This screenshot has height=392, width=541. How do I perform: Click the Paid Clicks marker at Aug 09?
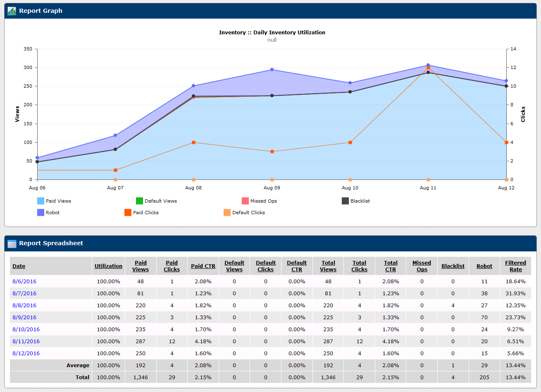coord(272,152)
